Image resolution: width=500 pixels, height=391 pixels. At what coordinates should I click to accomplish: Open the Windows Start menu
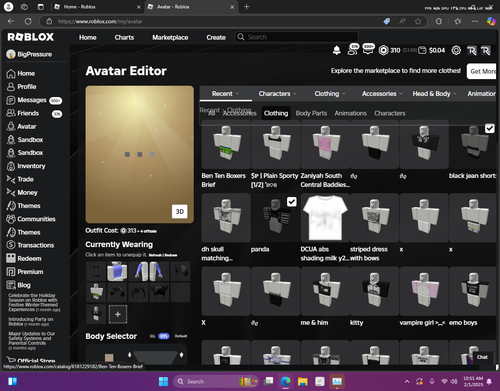163,381
